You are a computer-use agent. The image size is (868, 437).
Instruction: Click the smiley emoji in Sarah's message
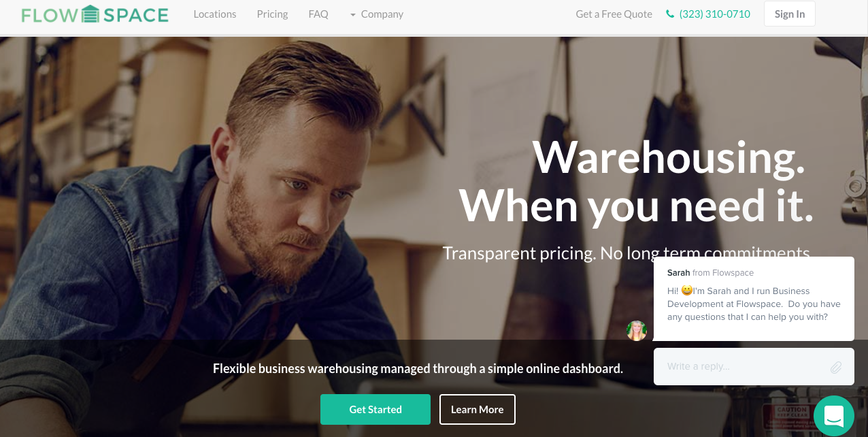tap(687, 291)
